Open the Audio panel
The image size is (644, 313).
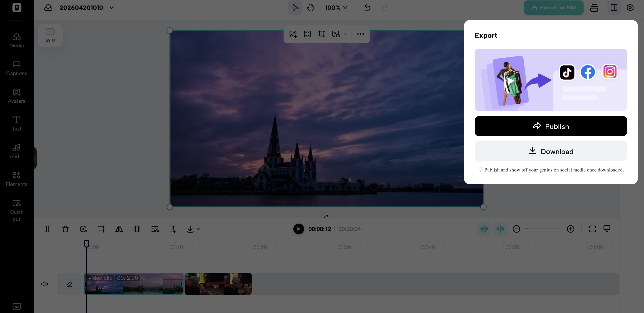[16, 151]
